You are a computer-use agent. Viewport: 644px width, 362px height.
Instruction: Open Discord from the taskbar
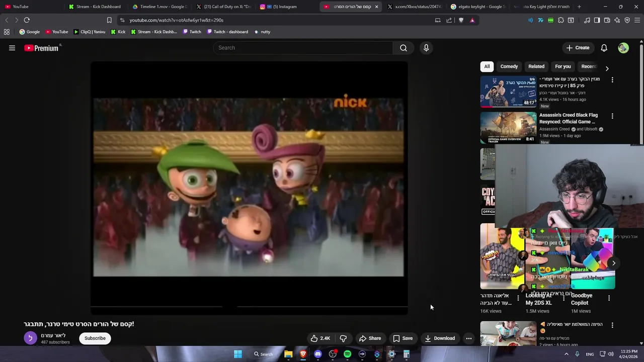pos(318,354)
